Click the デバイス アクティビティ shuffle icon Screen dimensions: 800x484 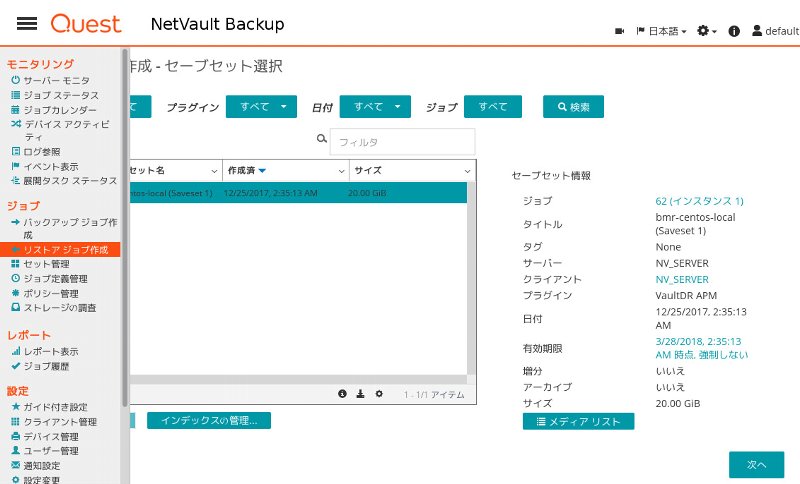16,124
